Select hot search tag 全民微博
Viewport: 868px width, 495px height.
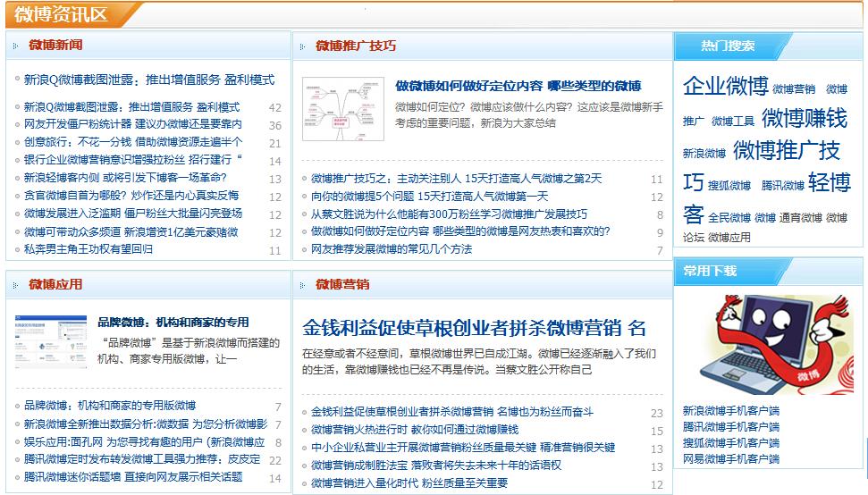729,217
